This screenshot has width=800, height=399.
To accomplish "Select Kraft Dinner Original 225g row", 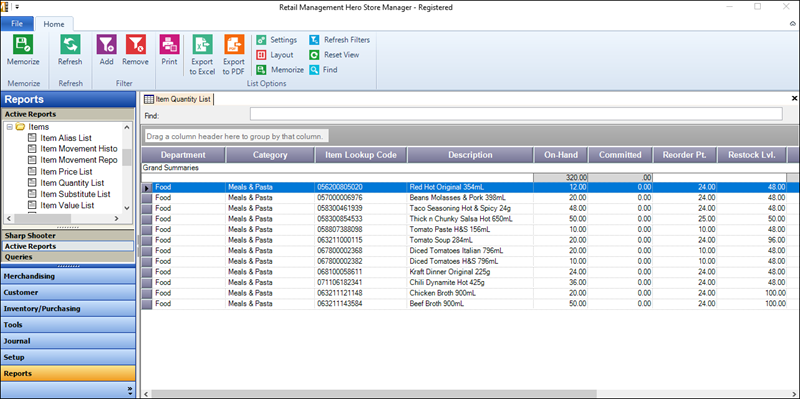I will point(470,272).
